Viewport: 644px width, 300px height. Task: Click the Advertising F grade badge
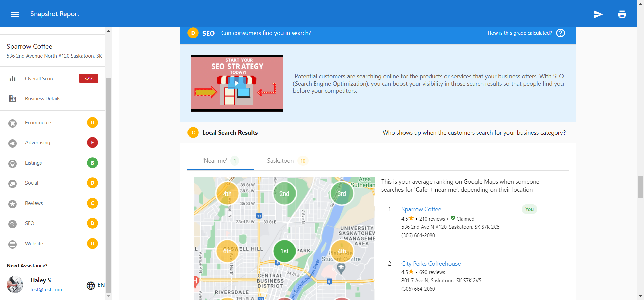pyautogui.click(x=92, y=143)
